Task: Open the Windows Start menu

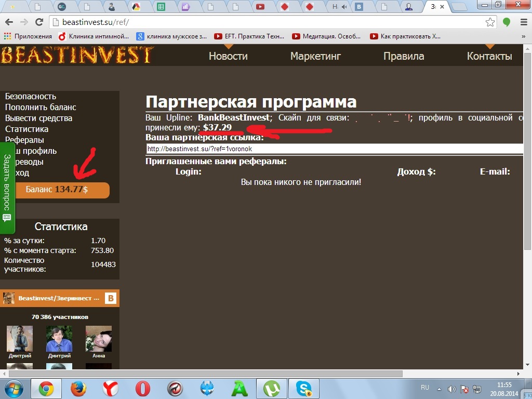Action: 14,389
